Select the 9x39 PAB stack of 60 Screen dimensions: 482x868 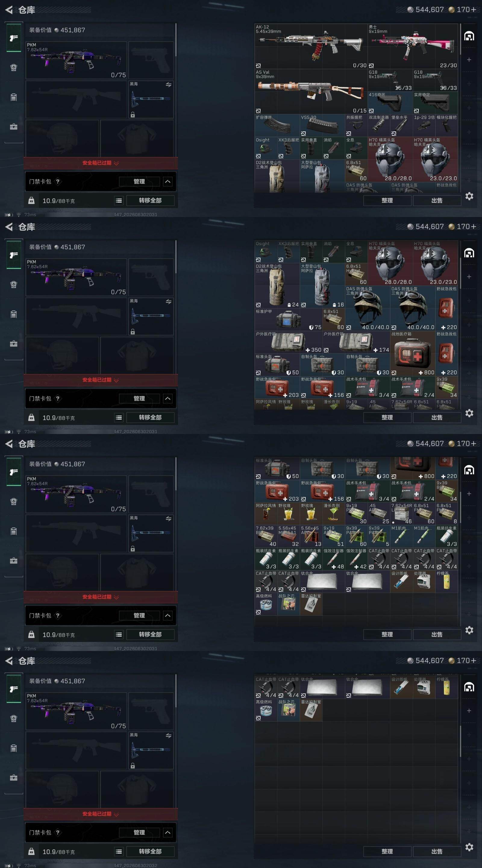coord(356,536)
